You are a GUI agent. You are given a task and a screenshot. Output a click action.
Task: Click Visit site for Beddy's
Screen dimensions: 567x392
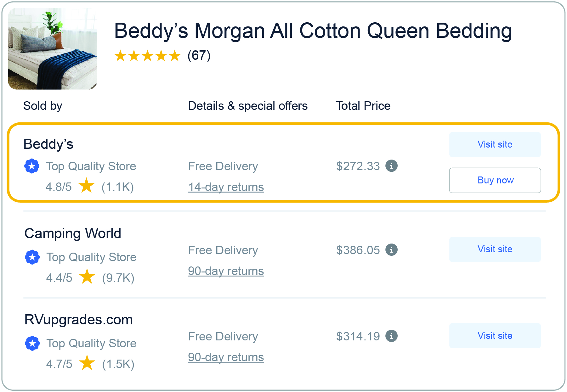pos(495,144)
